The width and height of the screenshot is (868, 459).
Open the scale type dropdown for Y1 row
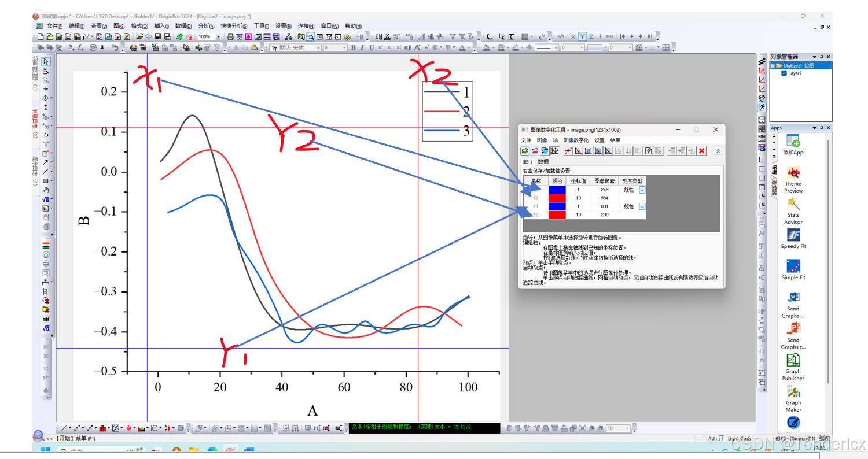(x=642, y=206)
